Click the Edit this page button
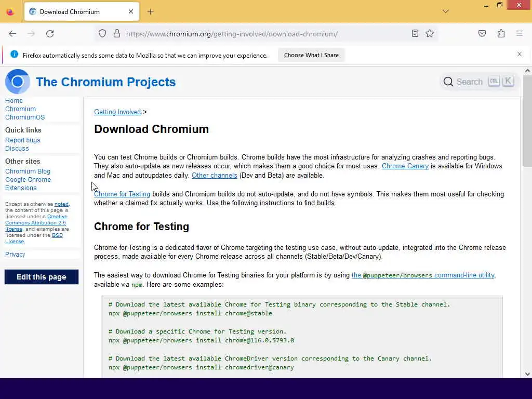The height and width of the screenshot is (399, 532). [x=42, y=277]
